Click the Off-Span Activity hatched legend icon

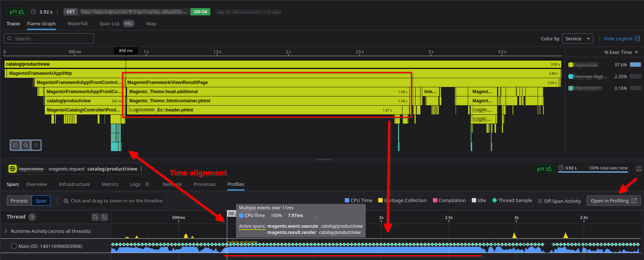click(x=540, y=201)
